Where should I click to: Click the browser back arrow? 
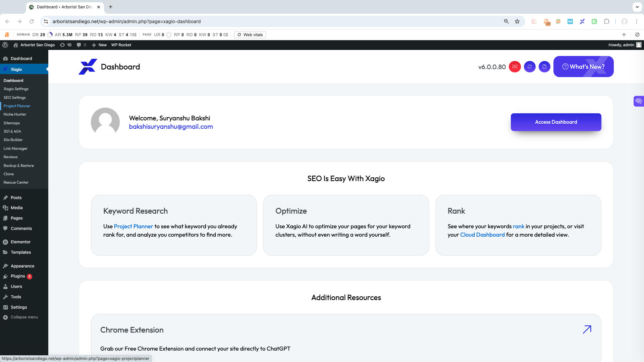7,21
